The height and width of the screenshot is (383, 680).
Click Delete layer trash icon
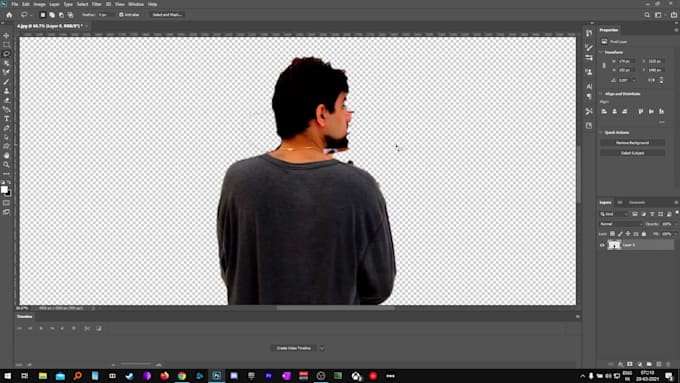point(668,364)
